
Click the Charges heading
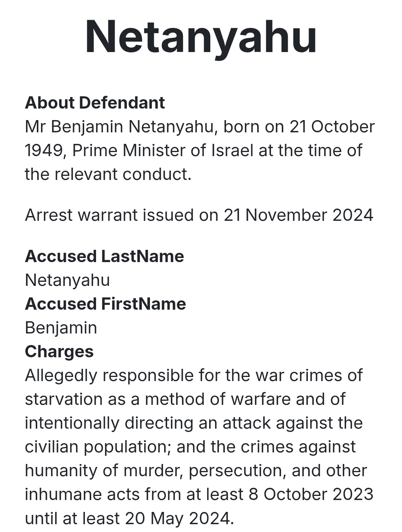click(59, 352)
